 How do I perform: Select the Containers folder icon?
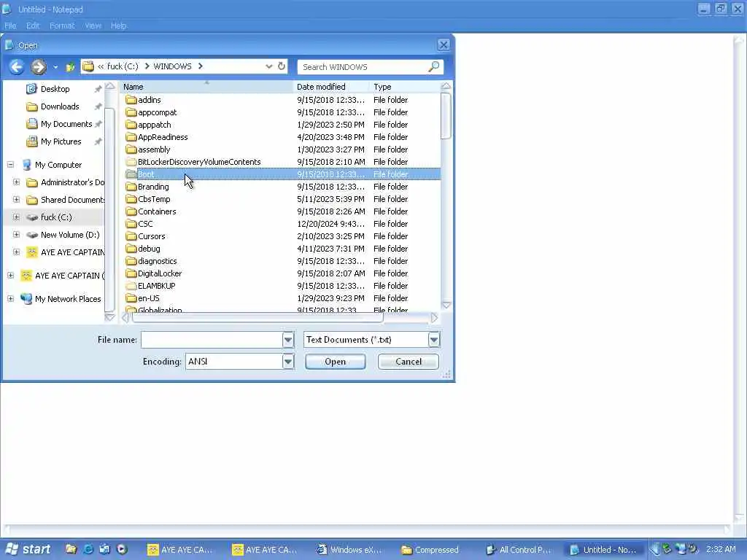click(x=131, y=211)
